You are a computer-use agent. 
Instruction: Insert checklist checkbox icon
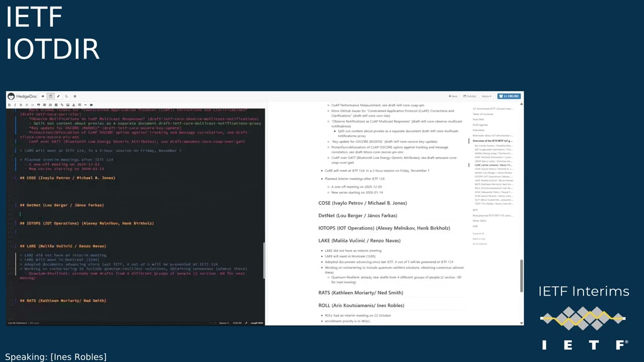[56, 105]
